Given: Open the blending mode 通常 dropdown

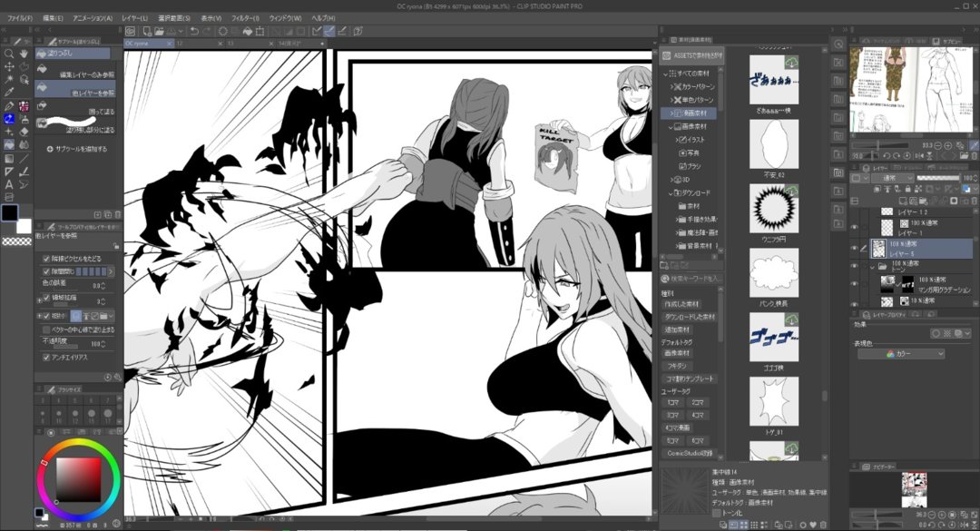Looking at the screenshot, I should coord(891,178).
